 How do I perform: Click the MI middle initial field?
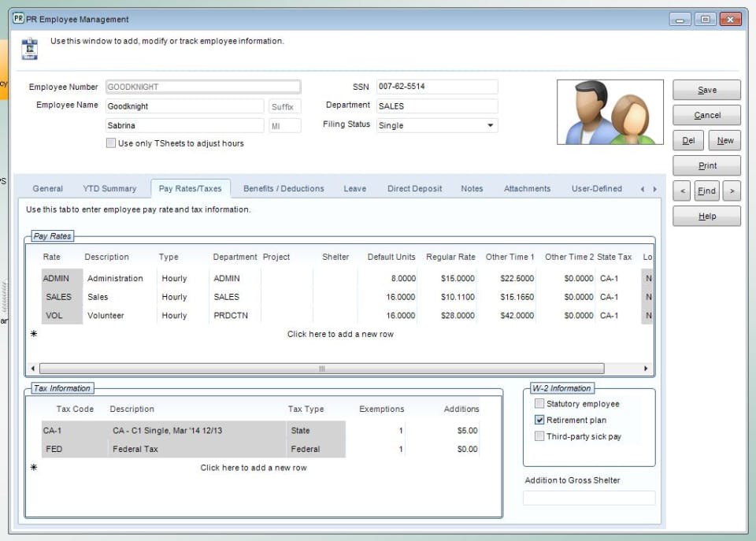click(285, 125)
